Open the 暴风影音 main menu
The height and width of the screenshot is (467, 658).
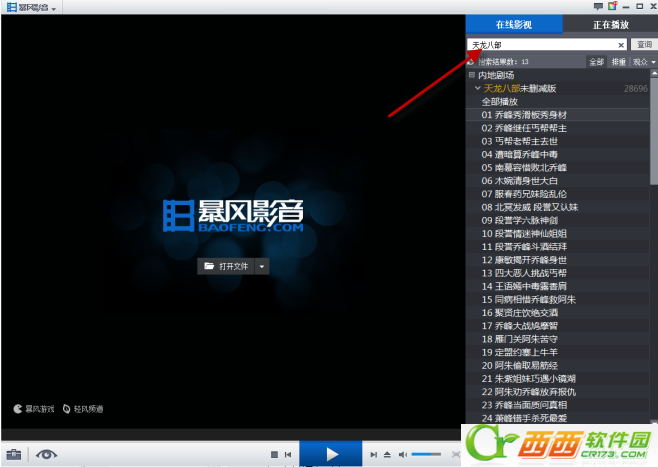(x=31, y=7)
